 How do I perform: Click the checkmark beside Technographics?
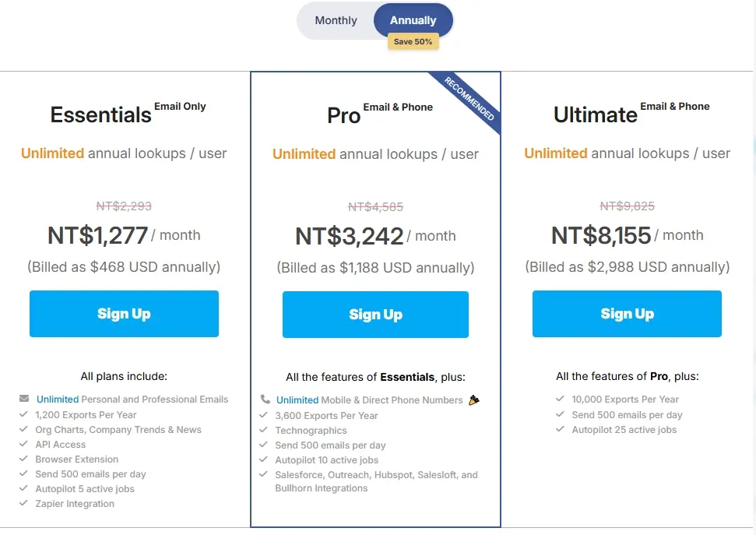pos(264,431)
